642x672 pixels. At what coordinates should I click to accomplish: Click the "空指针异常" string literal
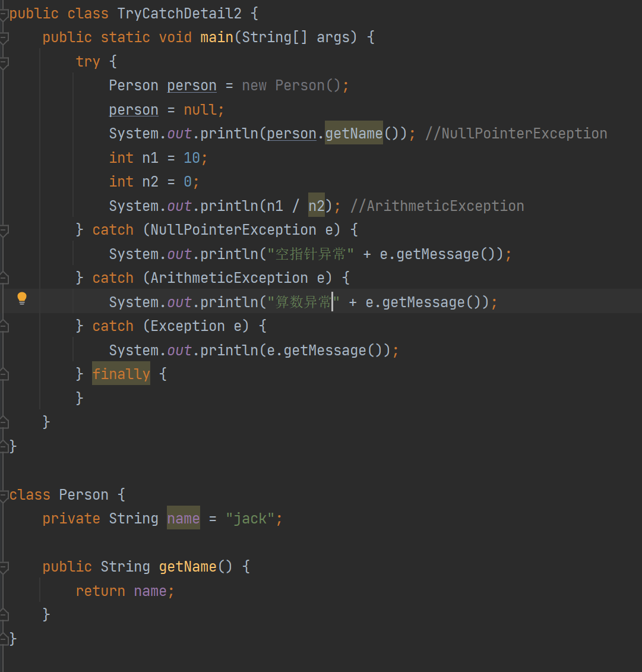click(x=311, y=254)
